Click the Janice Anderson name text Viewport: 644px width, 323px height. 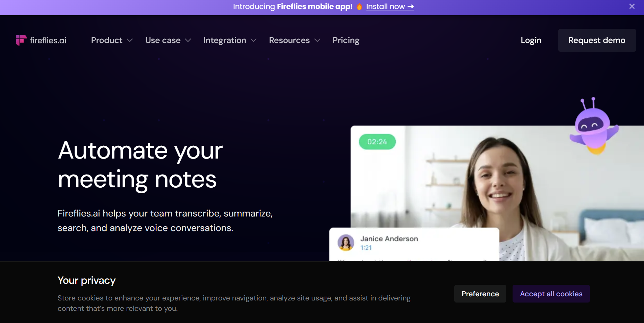[x=389, y=239]
